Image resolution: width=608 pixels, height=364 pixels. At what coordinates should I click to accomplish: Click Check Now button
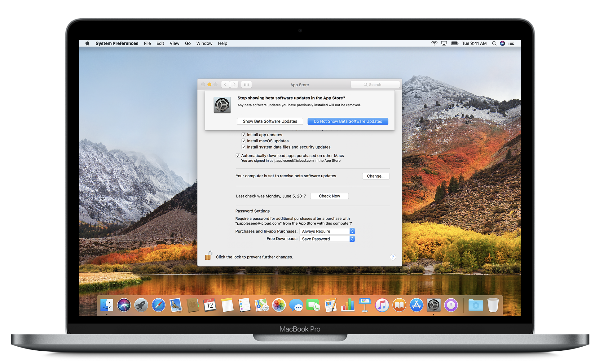click(329, 196)
